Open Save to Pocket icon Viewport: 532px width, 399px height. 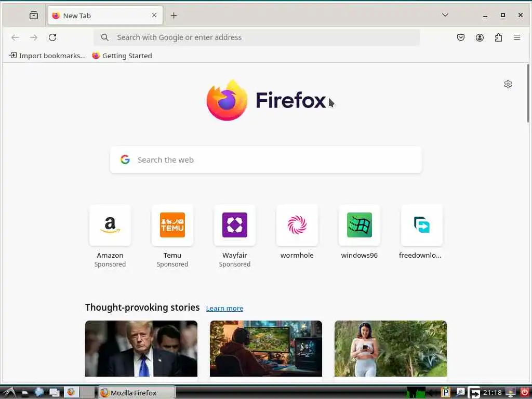(461, 37)
